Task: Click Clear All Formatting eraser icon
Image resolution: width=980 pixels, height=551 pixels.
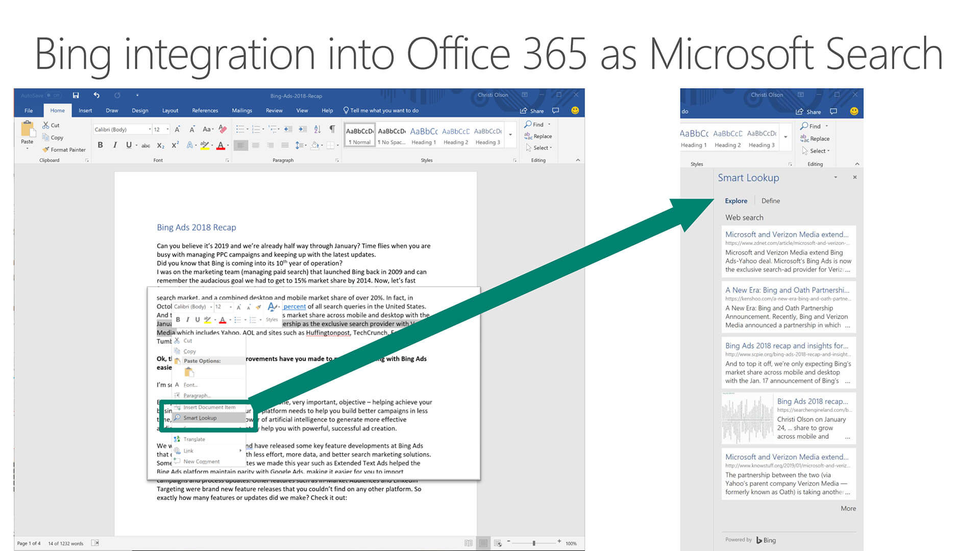Action: [223, 129]
